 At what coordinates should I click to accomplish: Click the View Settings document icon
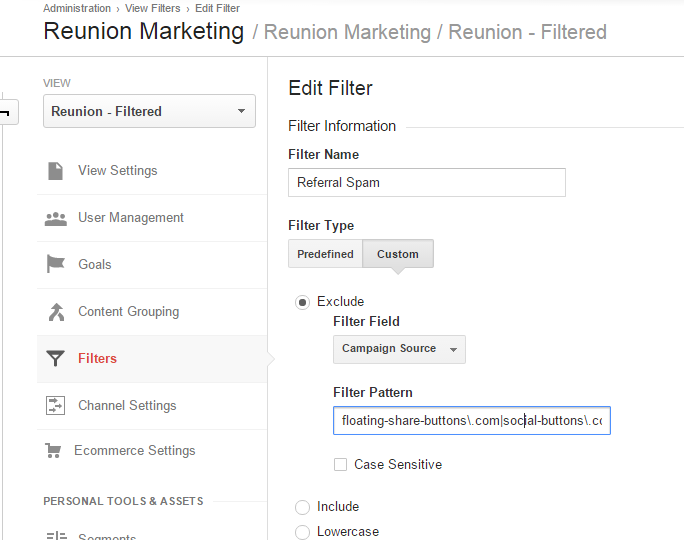55,171
